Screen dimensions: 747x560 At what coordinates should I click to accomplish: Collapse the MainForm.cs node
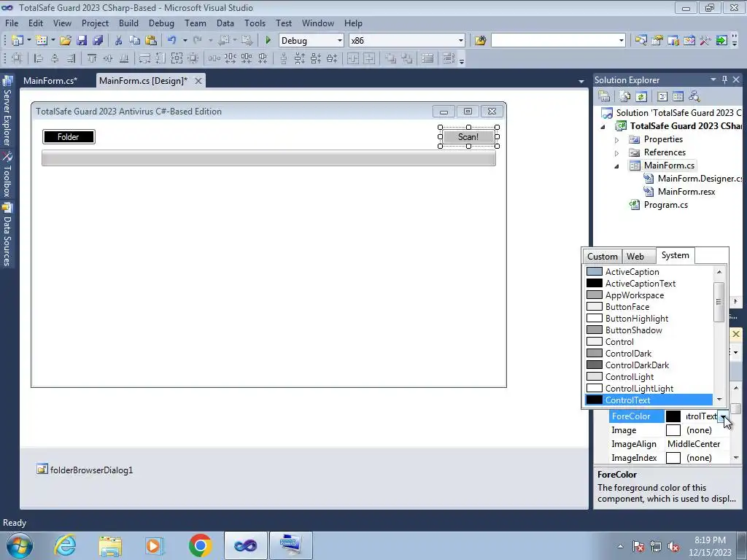point(616,166)
